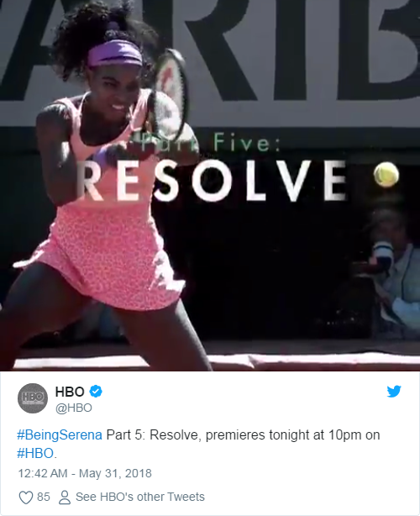The height and width of the screenshot is (516, 420).
Task: Click the HBO profile avatar
Action: [33, 398]
